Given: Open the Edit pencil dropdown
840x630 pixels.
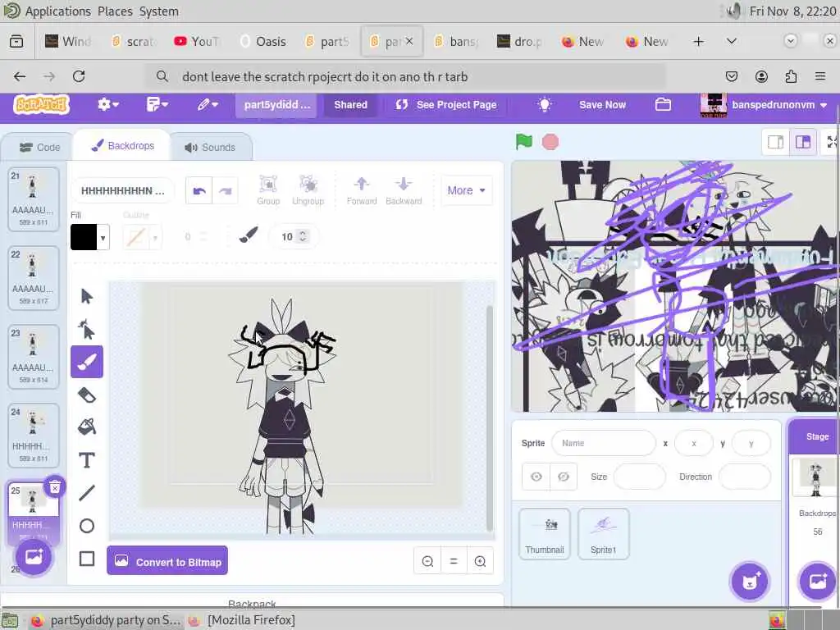Looking at the screenshot, I should coord(208,104).
